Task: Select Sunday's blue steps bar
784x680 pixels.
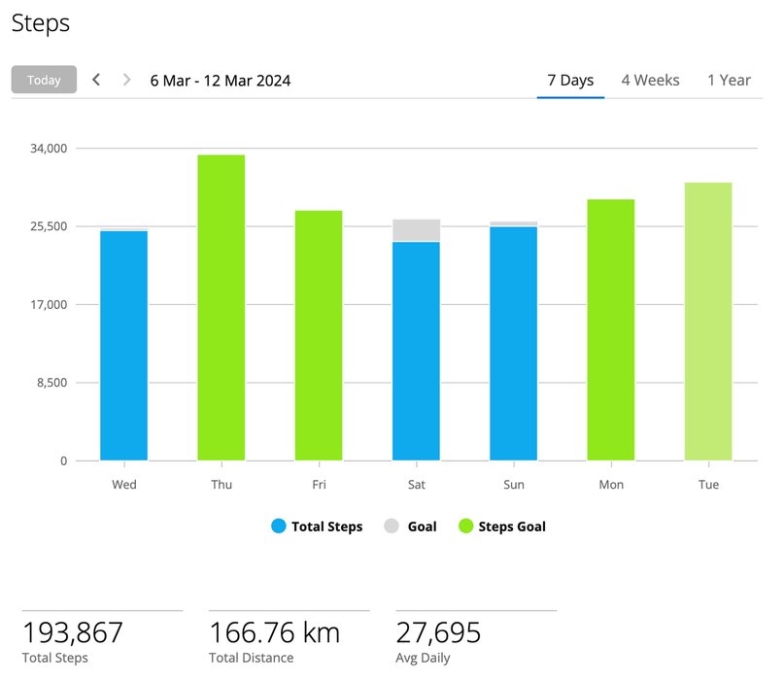Action: (x=513, y=343)
